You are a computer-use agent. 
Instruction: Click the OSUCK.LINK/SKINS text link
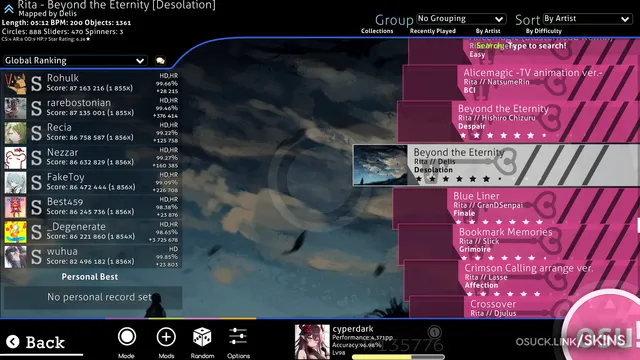point(570,341)
